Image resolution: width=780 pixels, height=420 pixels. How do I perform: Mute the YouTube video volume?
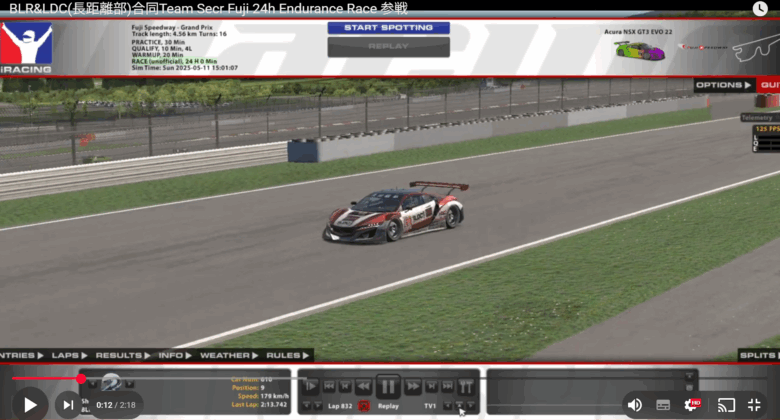tap(634, 405)
